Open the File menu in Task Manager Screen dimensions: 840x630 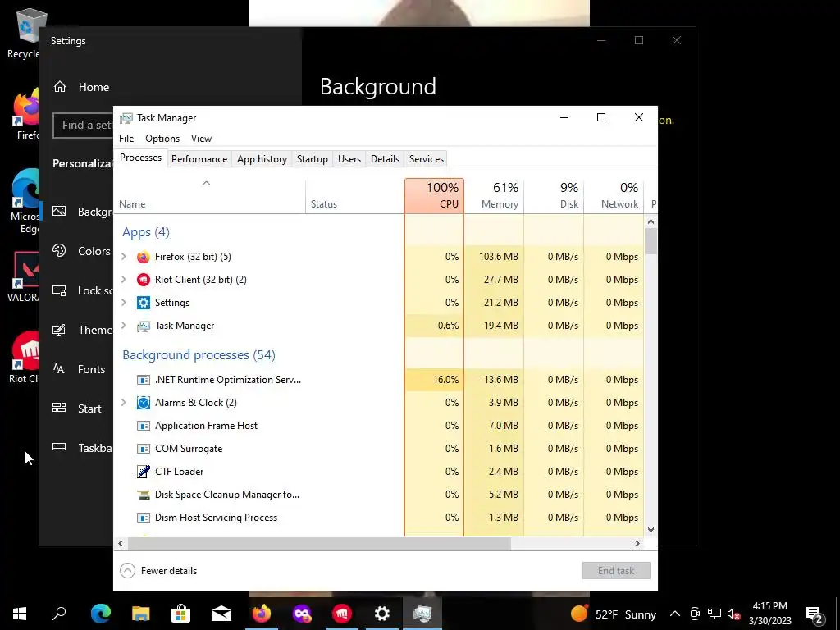coord(126,138)
